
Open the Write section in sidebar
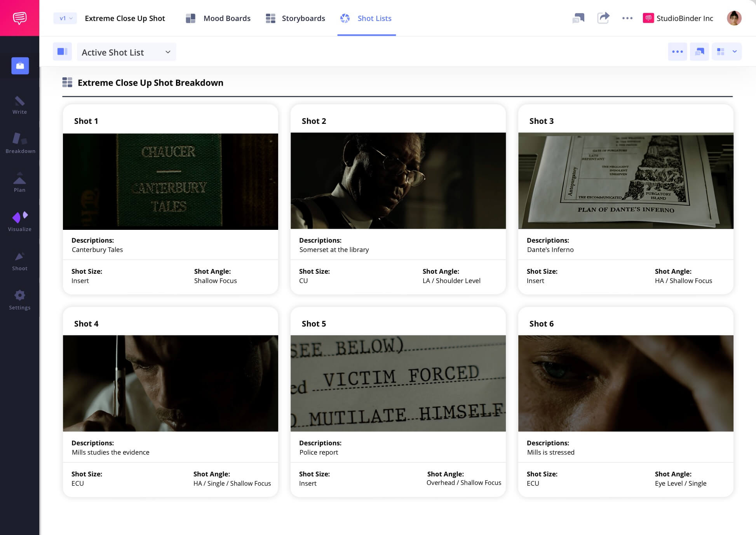(x=19, y=105)
